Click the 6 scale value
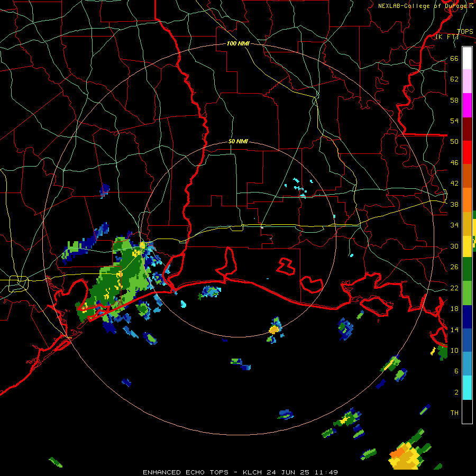This screenshot has height=476, width=476. pyautogui.click(x=456, y=371)
